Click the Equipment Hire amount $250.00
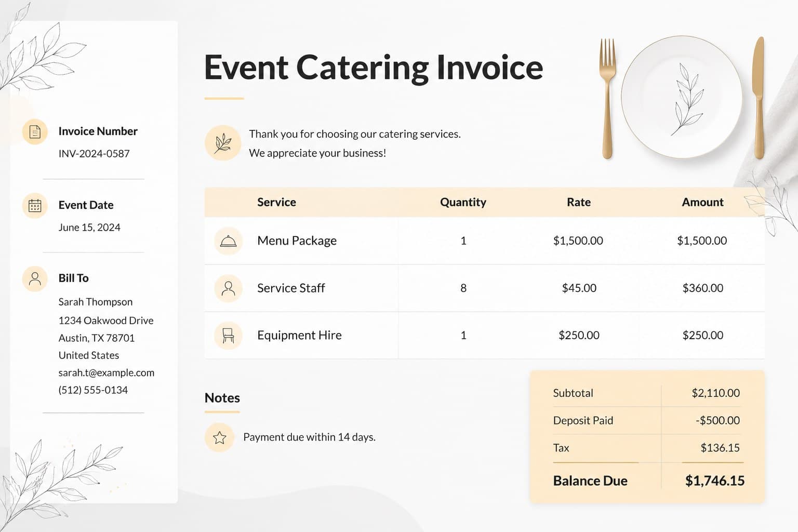798x532 pixels. click(703, 335)
